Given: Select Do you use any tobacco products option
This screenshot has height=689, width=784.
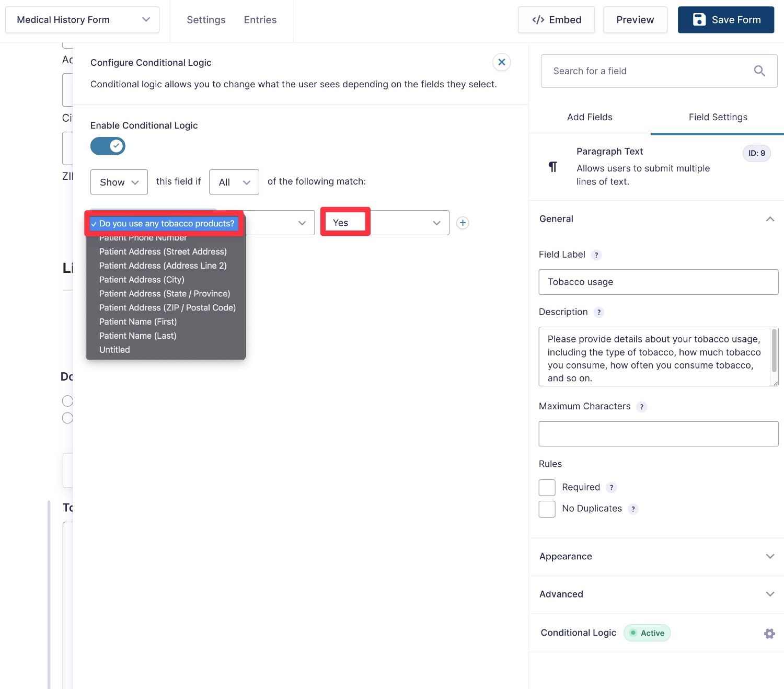Looking at the screenshot, I should pos(165,224).
